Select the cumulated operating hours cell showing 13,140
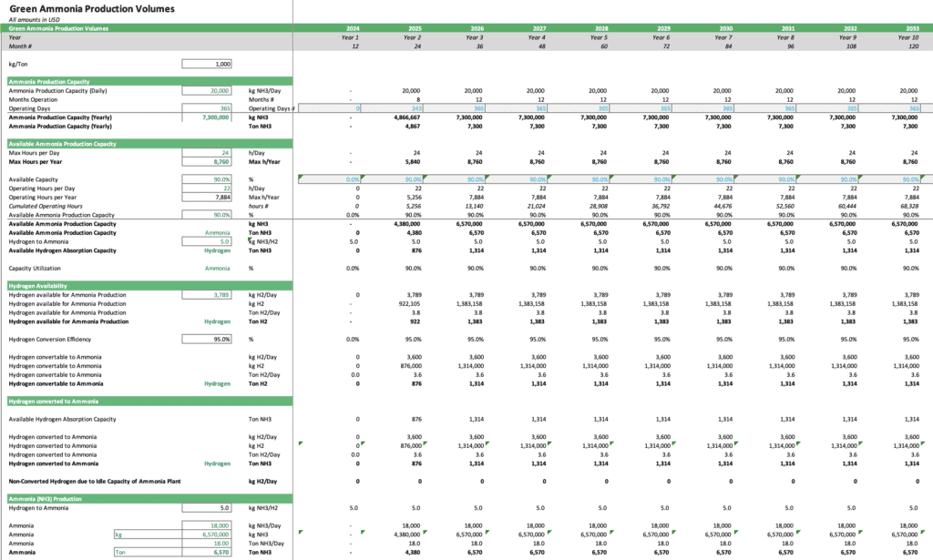 pos(473,207)
